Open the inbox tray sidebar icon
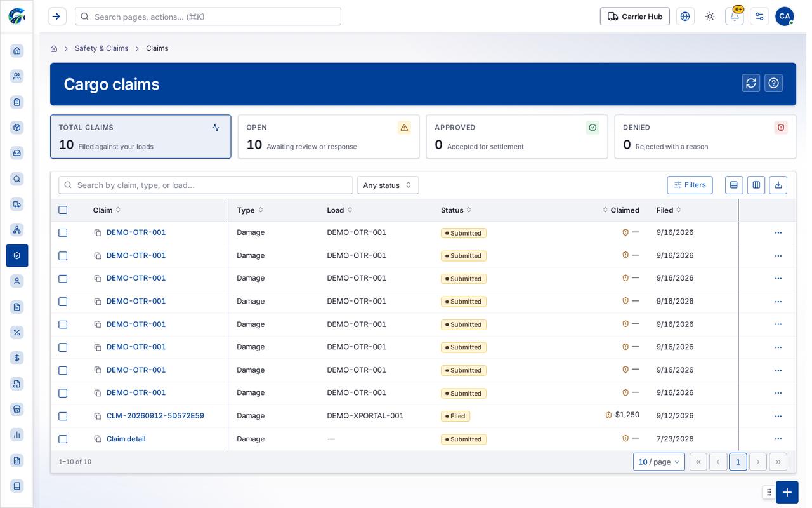The image size is (812, 508). pyautogui.click(x=17, y=153)
